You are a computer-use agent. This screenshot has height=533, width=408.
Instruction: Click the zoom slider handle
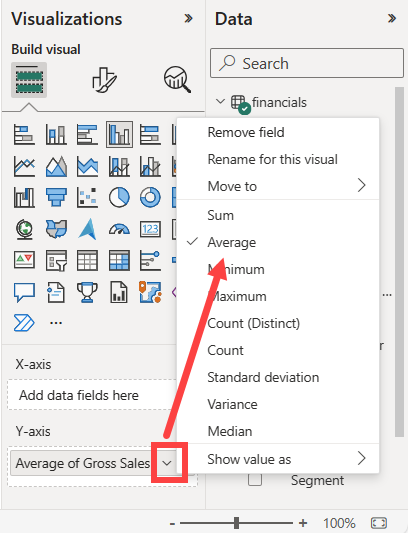pyautogui.click(x=237, y=523)
